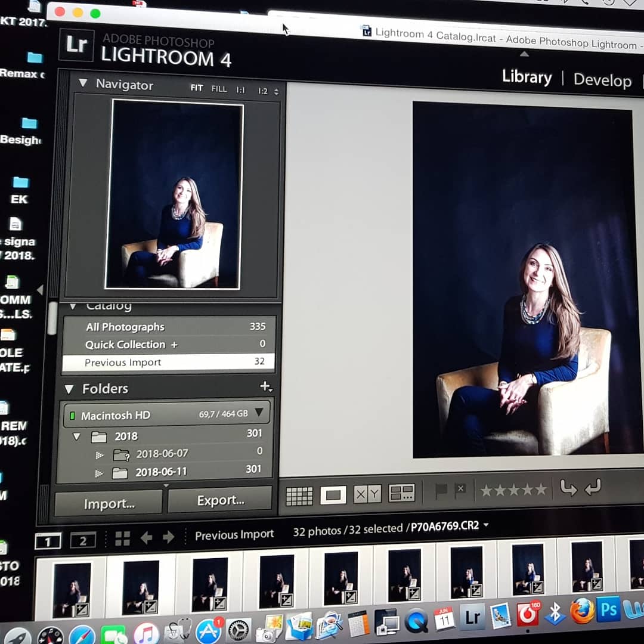
Task: Set Navigator zoom to FIT
Action: 197,88
